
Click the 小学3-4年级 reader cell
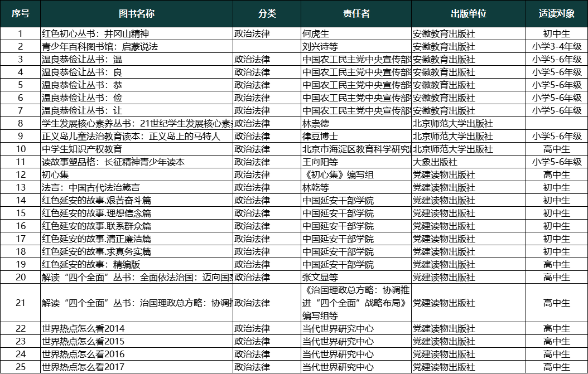556,47
